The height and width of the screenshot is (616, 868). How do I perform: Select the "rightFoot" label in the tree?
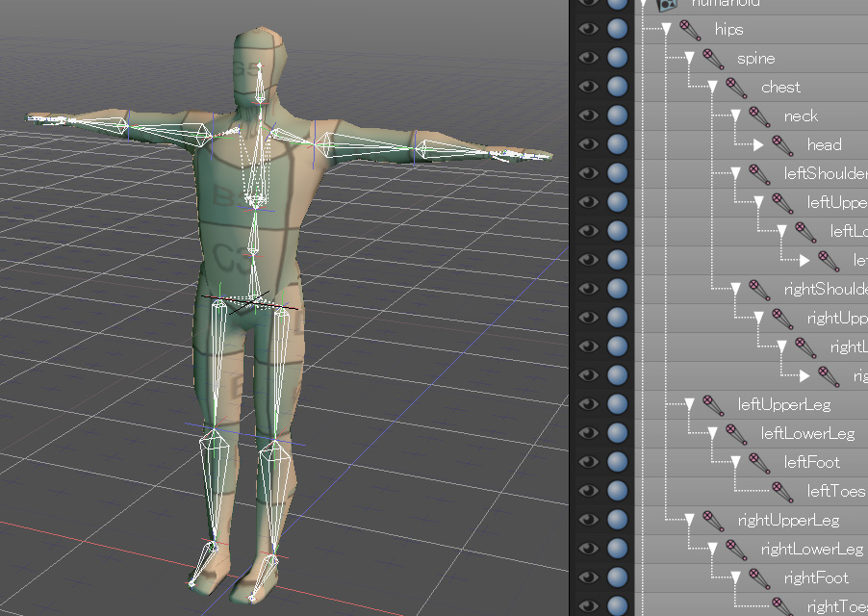point(817,577)
